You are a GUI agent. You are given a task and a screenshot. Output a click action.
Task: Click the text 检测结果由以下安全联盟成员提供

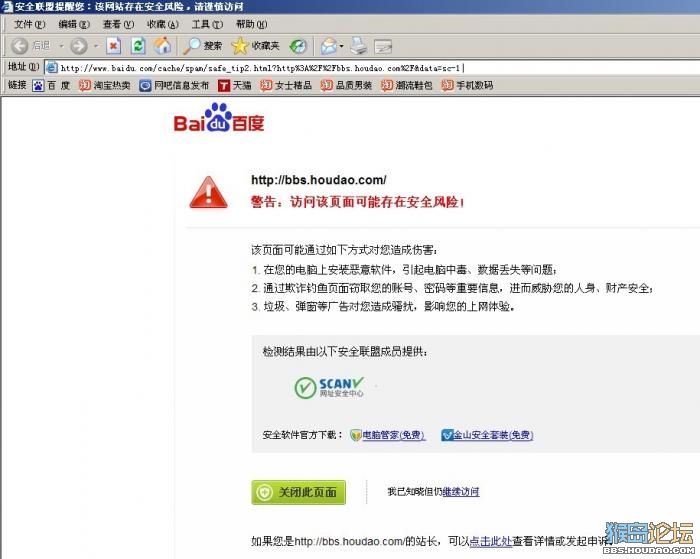click(x=345, y=352)
